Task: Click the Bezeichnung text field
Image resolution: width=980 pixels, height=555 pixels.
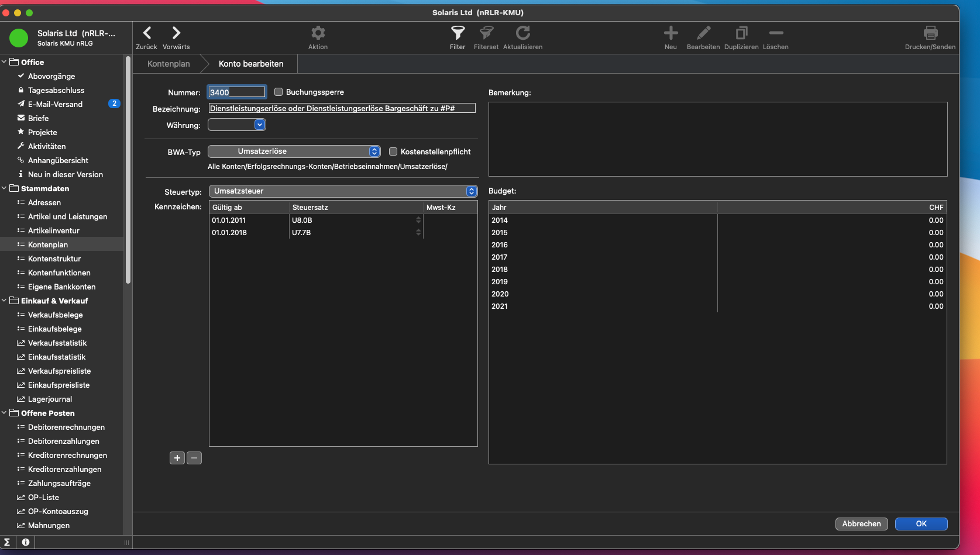Action: pos(342,108)
